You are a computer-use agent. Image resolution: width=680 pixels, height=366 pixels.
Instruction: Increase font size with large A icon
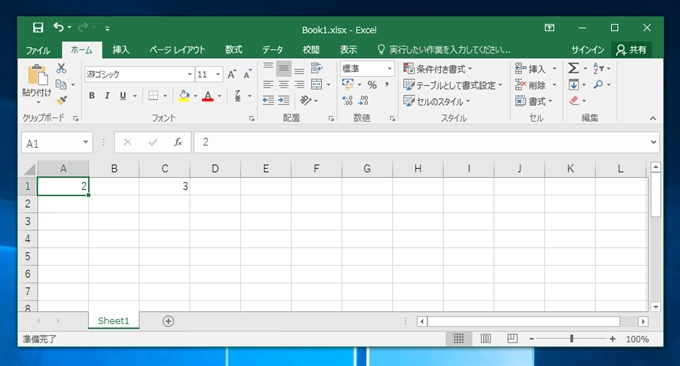[232, 74]
